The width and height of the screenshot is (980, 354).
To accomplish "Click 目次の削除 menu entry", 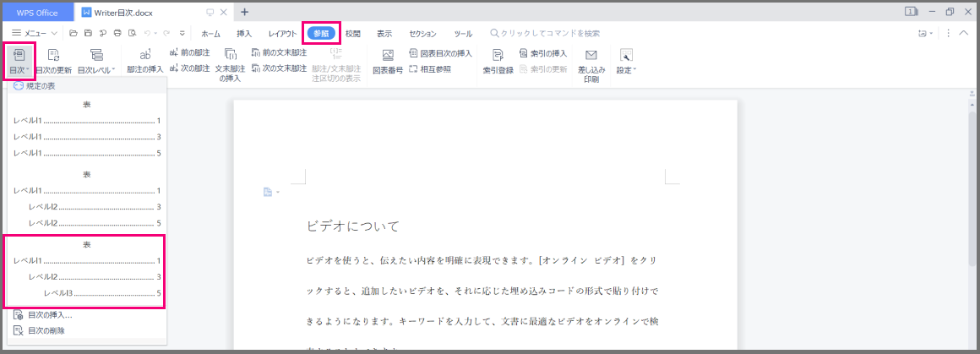I will pyautogui.click(x=87, y=330).
